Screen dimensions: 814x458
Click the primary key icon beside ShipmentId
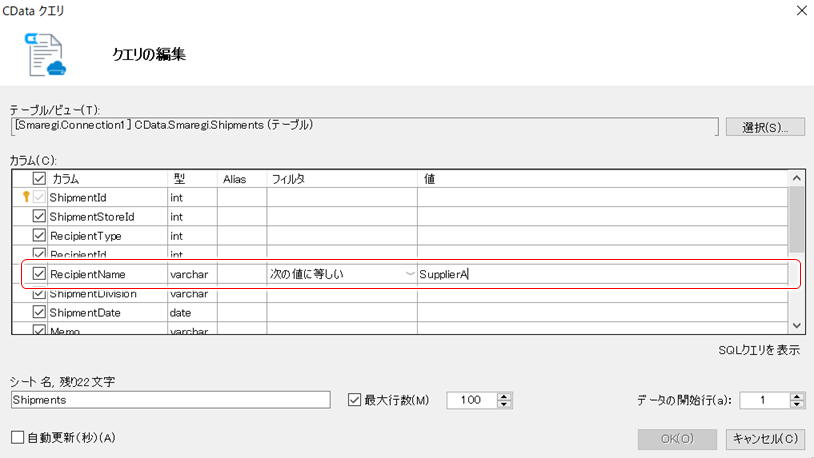[x=26, y=197]
